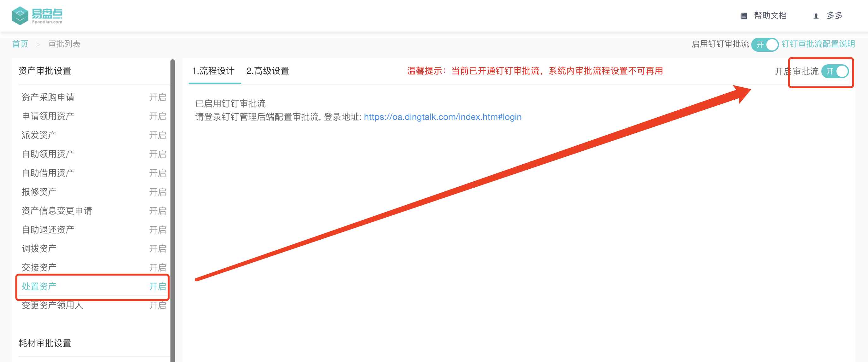Click the user avatar icon

[816, 16]
